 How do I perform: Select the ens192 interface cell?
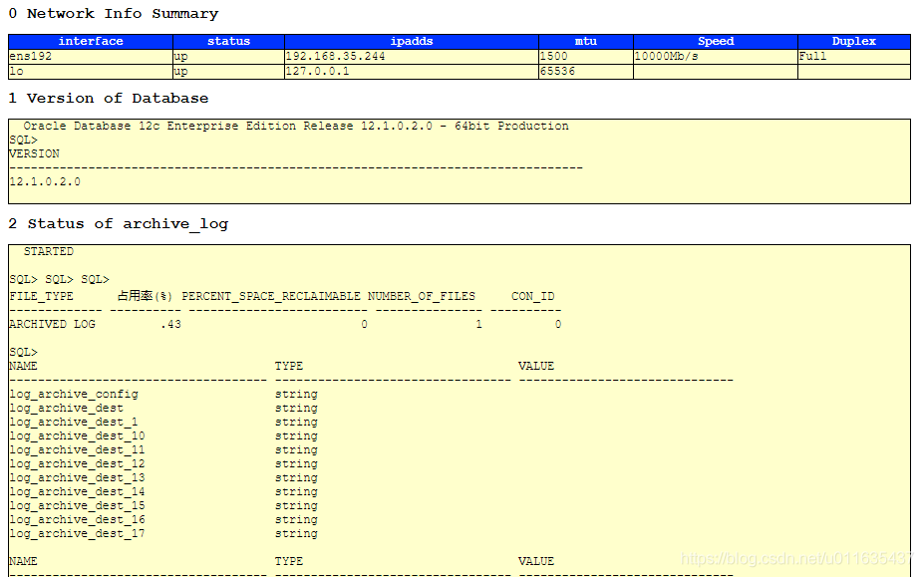pos(91,57)
